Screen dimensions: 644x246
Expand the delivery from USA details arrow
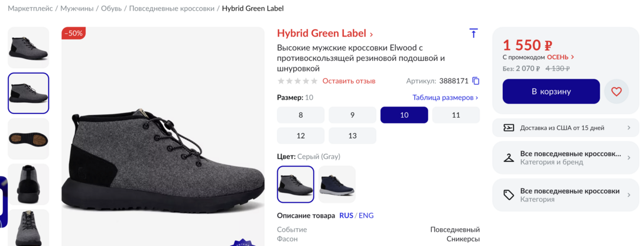point(629,128)
